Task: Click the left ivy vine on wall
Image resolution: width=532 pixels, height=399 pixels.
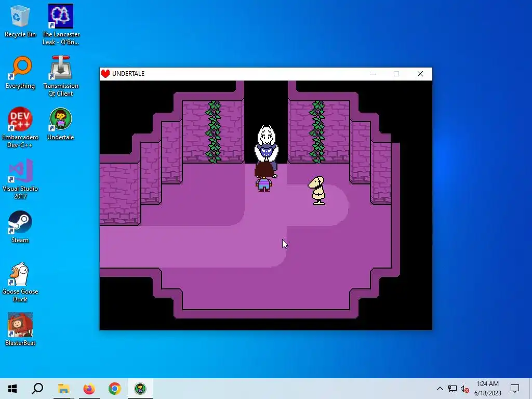Action: (214, 131)
